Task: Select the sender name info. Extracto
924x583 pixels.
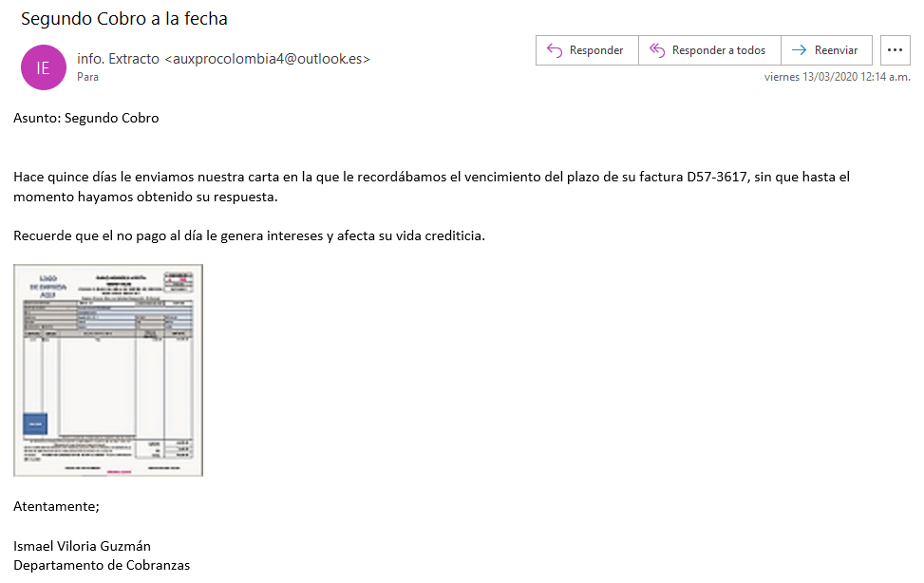Action: [119, 59]
